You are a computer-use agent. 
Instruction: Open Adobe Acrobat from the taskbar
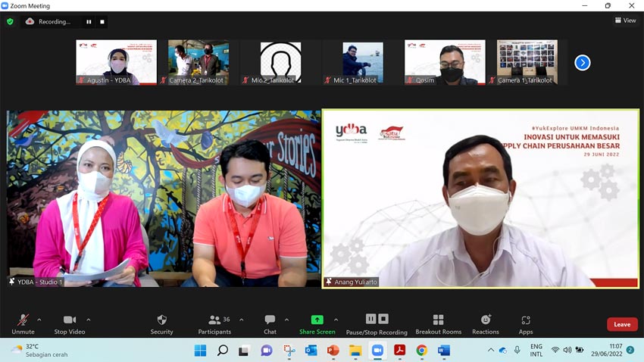coord(399,351)
